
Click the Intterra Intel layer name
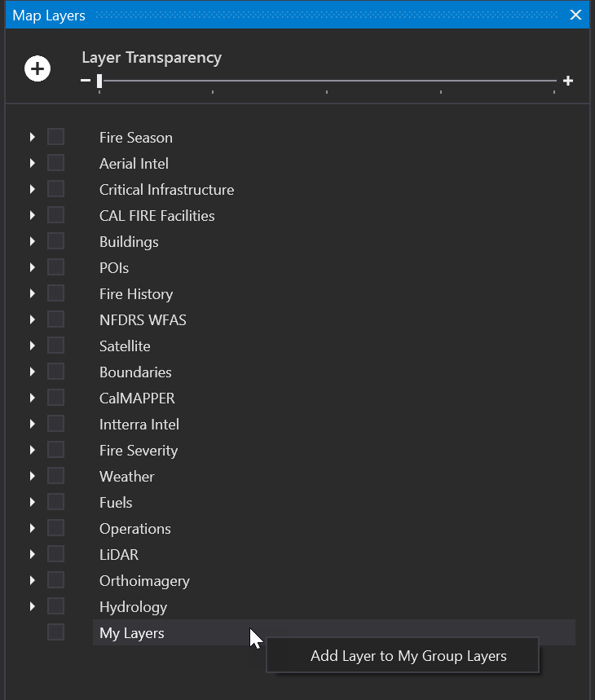(x=139, y=425)
